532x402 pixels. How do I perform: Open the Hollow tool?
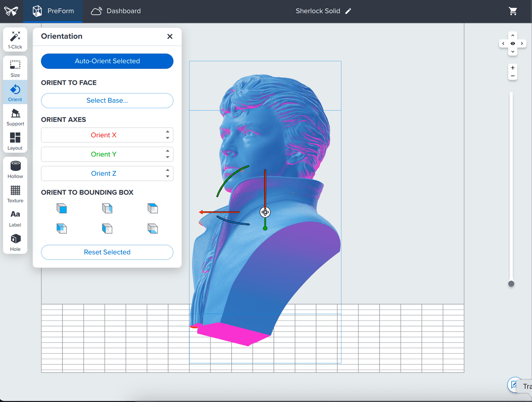tap(15, 169)
